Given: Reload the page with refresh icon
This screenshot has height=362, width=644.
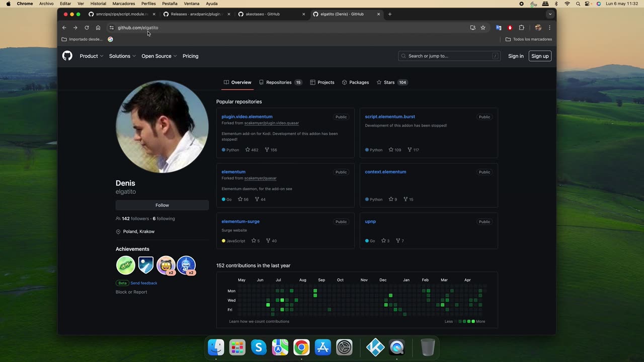Looking at the screenshot, I should tap(87, 28).
